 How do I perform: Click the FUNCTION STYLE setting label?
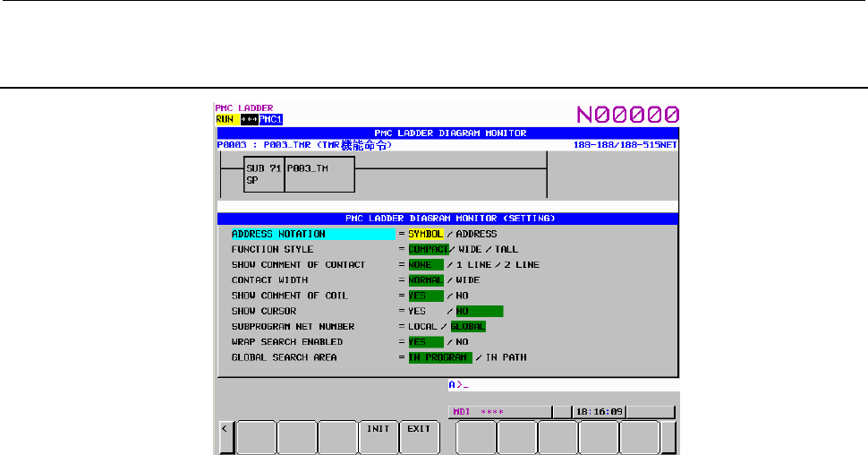point(272,250)
